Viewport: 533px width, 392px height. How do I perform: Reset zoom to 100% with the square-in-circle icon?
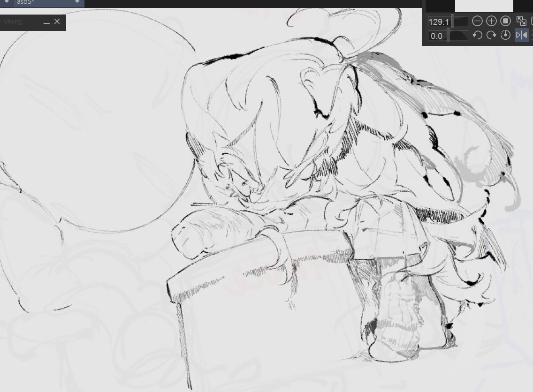[506, 21]
